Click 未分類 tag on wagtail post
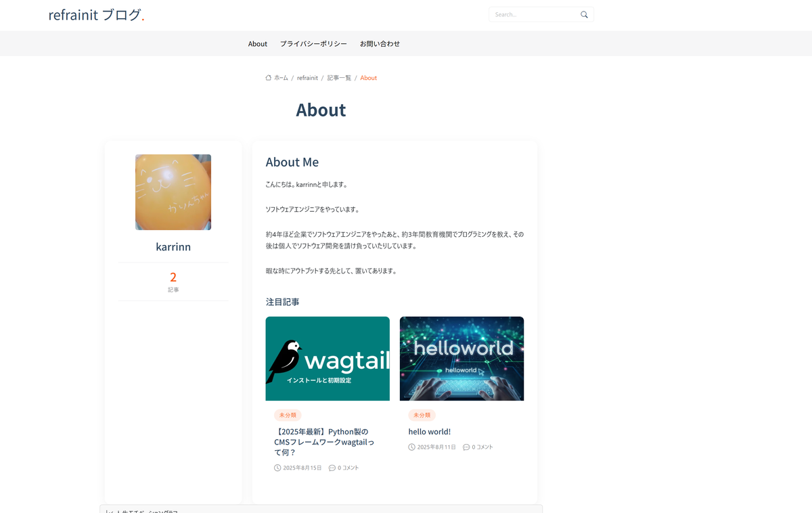 288,415
